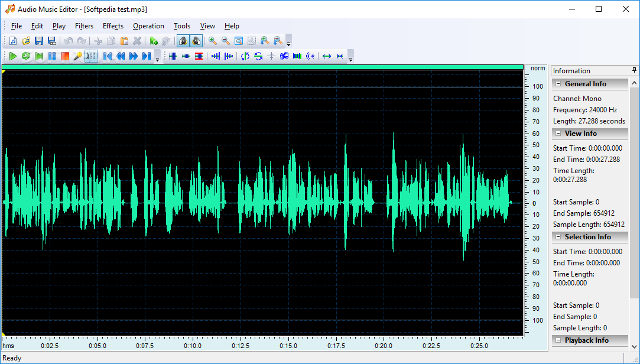Image resolution: width=640 pixels, height=364 pixels.
Task: Click the green overview bar above the waveform
Action: (262, 67)
